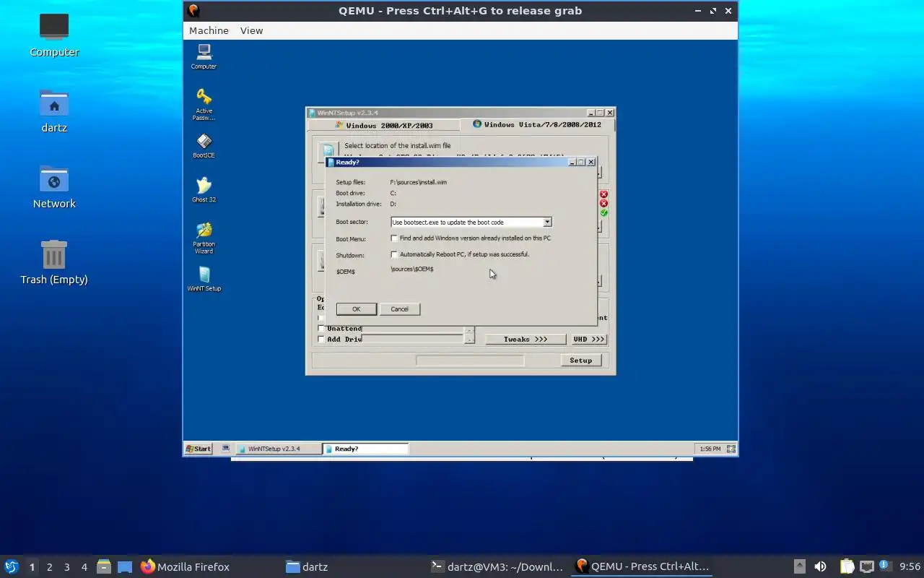Open the notification icon with blue badge in tray
This screenshot has height=578, width=924.
coord(886,566)
